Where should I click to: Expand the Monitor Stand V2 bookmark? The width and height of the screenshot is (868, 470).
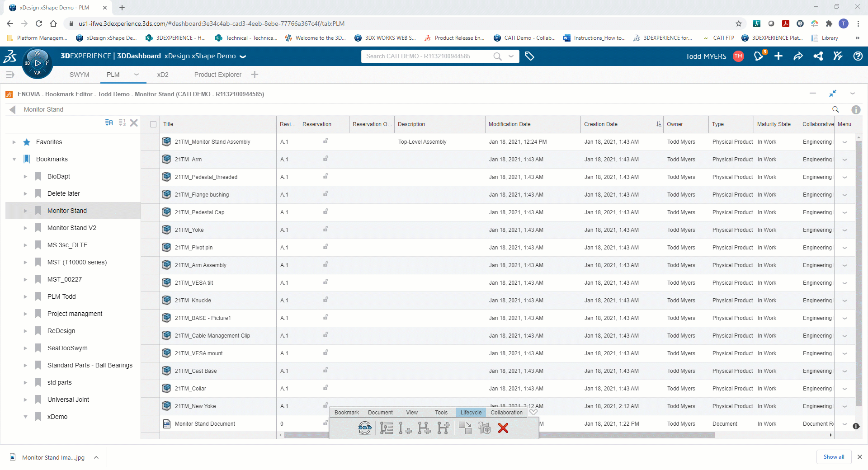[x=25, y=228]
